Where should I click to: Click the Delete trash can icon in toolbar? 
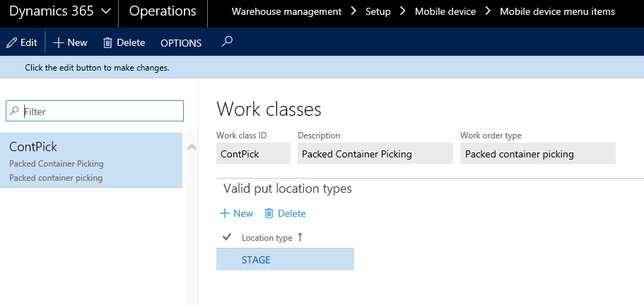(107, 42)
